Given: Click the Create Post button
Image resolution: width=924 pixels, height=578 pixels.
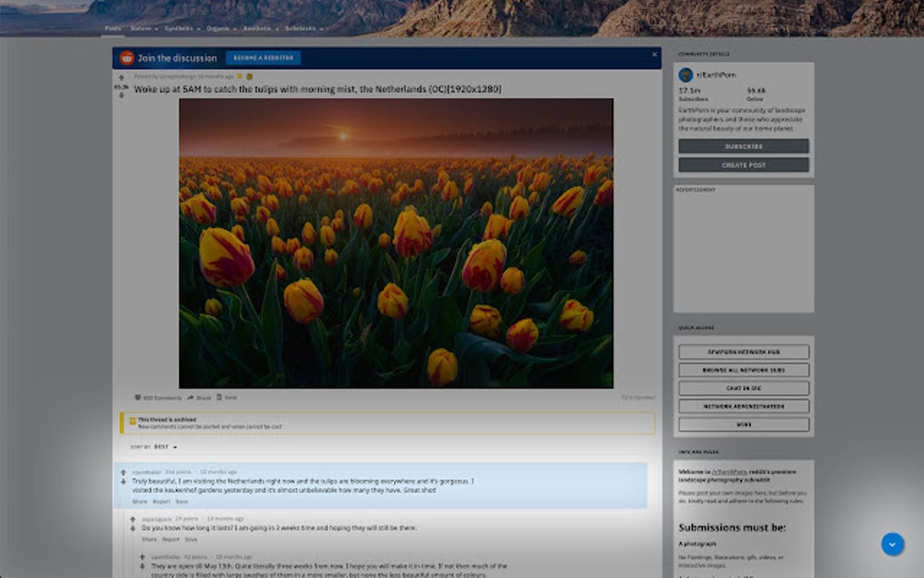Looking at the screenshot, I should (x=744, y=165).
